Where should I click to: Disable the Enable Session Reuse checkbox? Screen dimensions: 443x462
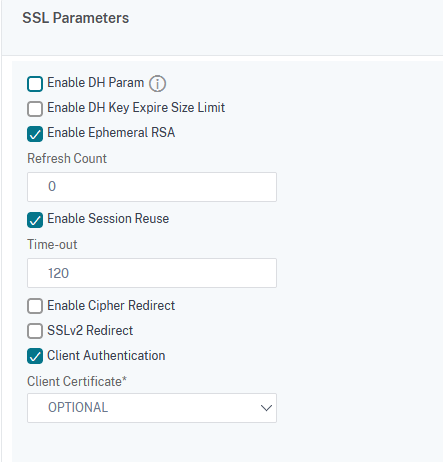click(x=35, y=220)
